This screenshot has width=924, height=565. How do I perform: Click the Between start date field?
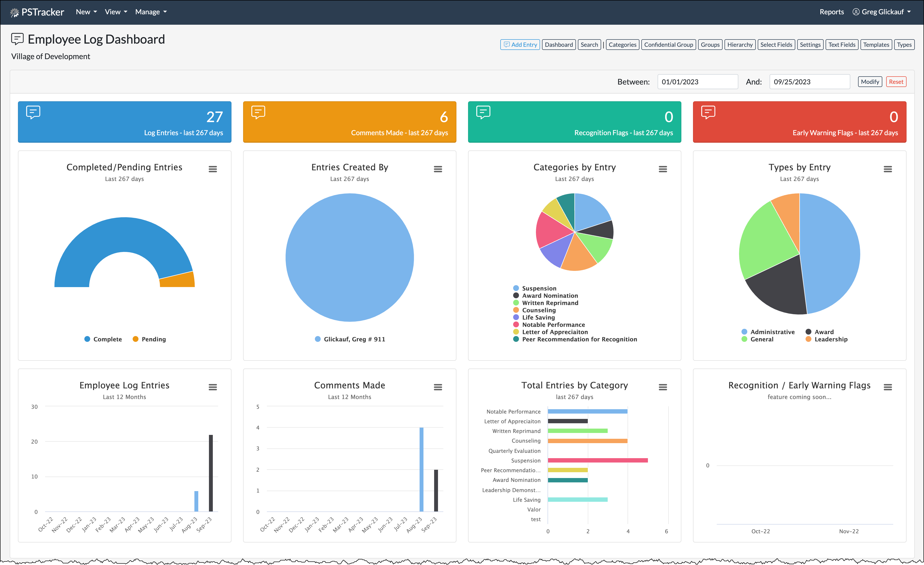(697, 82)
